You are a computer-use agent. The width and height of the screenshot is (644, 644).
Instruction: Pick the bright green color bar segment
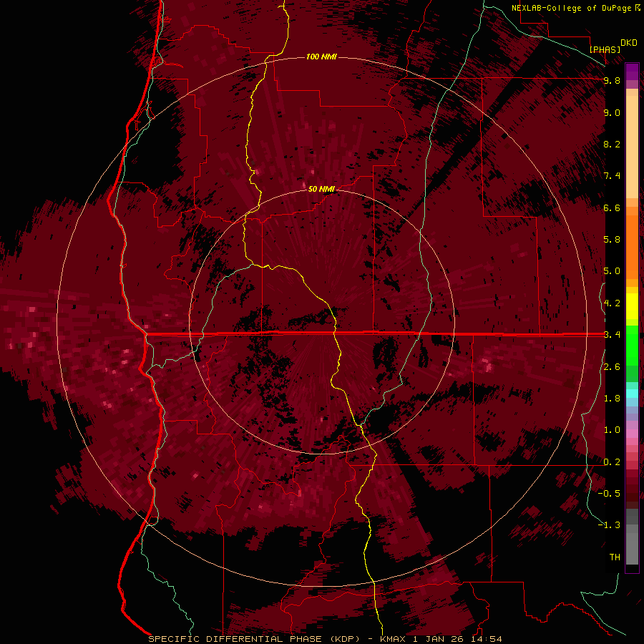pos(632,345)
